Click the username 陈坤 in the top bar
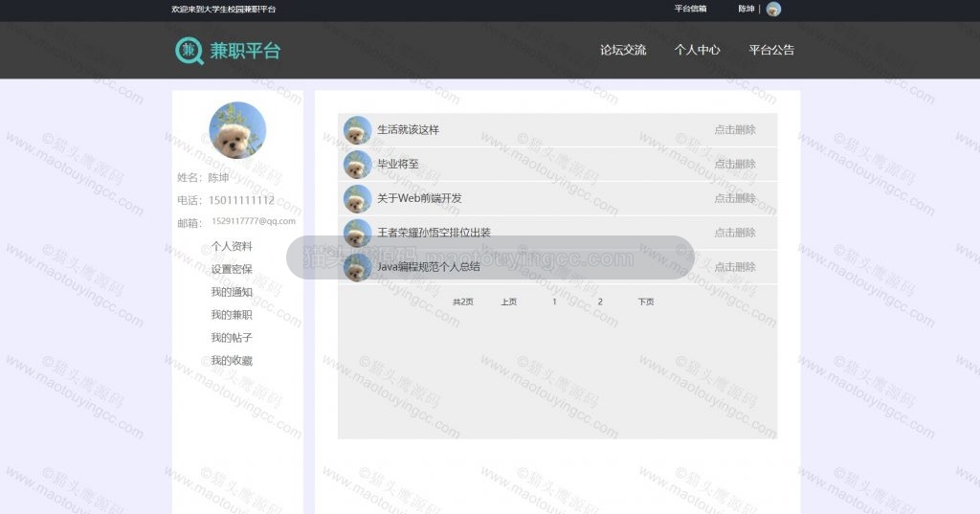This screenshot has width=980, height=514. tap(746, 9)
